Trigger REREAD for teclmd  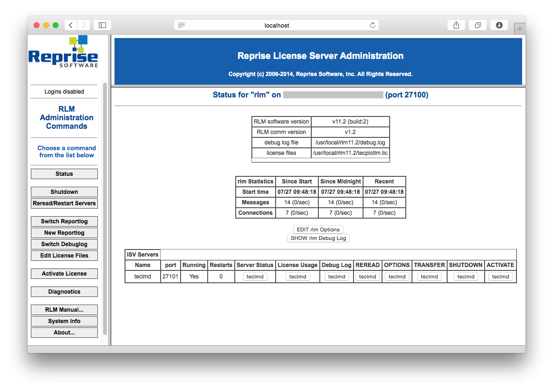368,277
